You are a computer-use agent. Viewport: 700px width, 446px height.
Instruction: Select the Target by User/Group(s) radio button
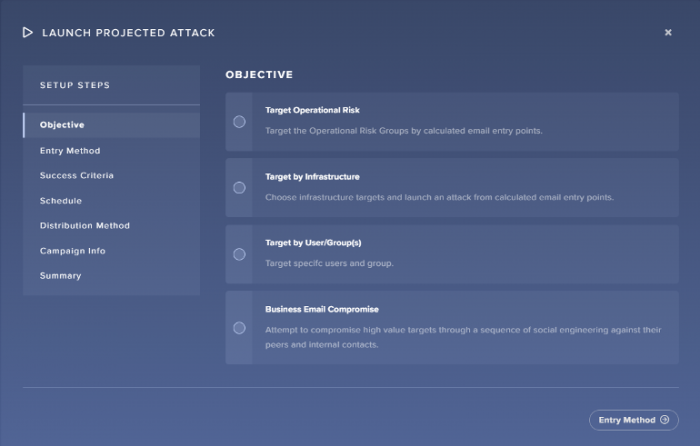pos(239,254)
